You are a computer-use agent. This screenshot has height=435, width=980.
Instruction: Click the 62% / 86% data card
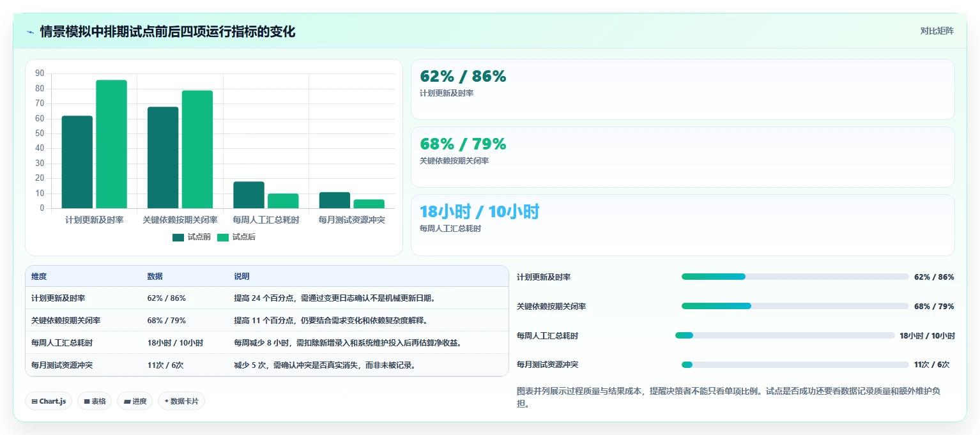pos(682,89)
